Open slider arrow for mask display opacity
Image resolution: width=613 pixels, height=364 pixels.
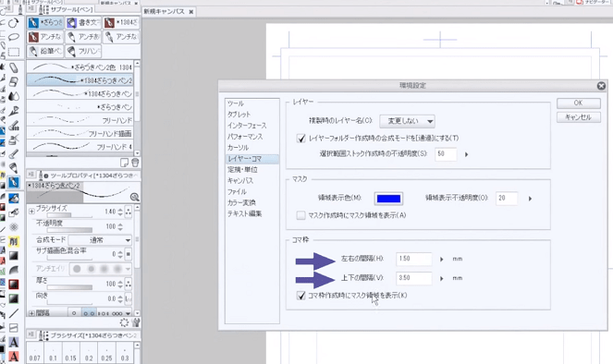click(531, 199)
